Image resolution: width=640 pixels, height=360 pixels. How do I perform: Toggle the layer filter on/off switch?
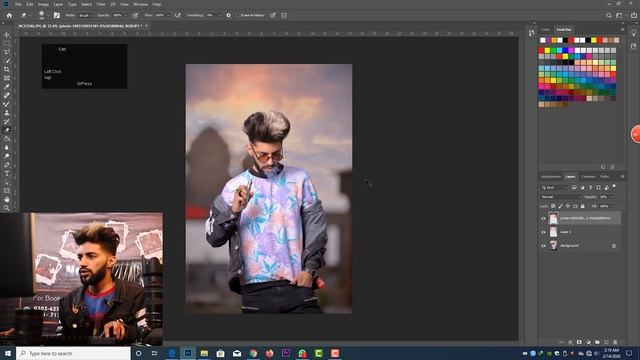[614, 187]
